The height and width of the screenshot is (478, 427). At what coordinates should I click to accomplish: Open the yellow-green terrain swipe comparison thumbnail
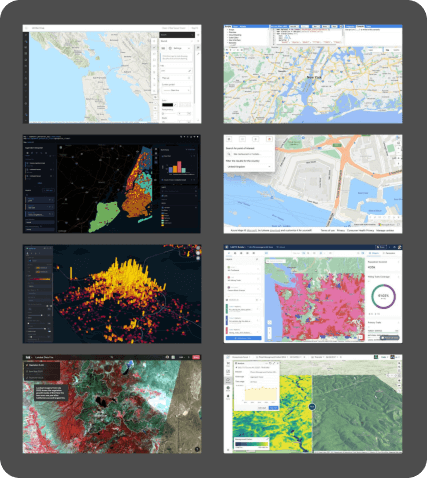coord(313,404)
